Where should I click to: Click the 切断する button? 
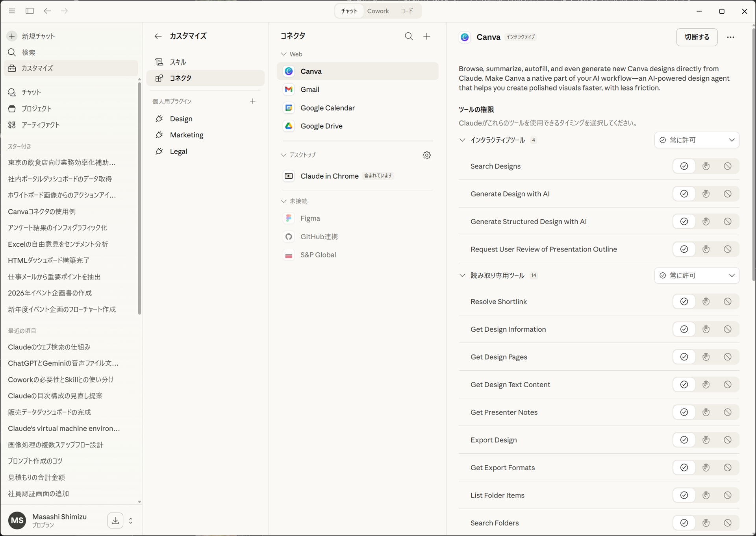click(x=697, y=37)
